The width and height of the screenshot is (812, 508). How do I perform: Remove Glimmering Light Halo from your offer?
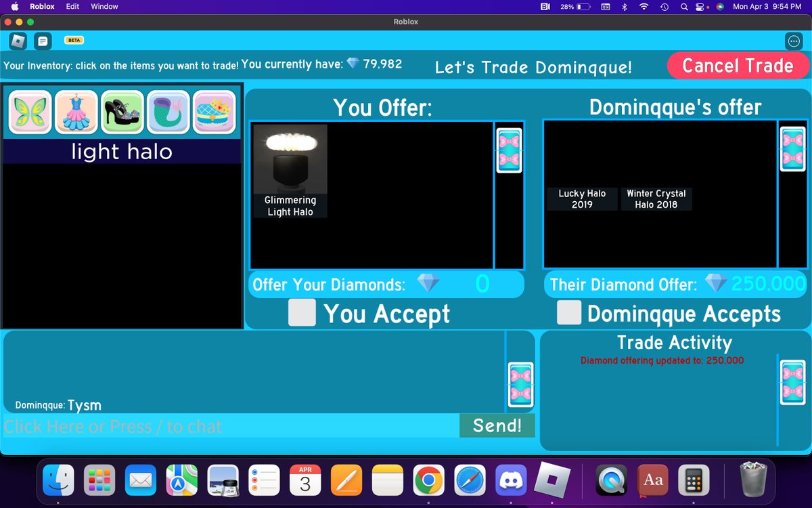(x=290, y=171)
